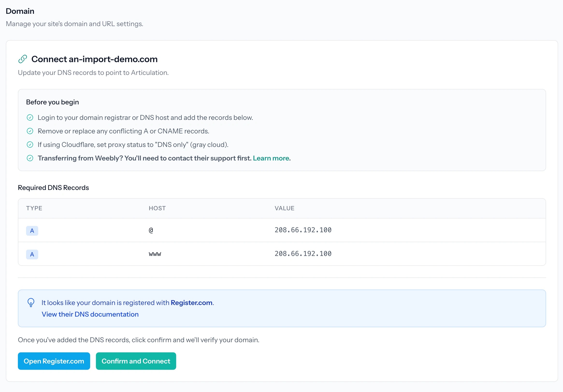
Task: Click the Register.com bold link text
Action: point(191,303)
